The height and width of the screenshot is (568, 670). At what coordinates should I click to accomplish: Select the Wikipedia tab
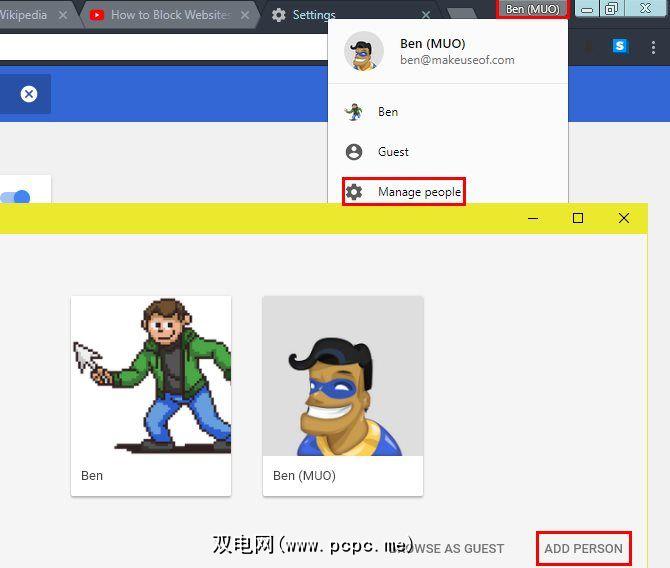(36, 15)
